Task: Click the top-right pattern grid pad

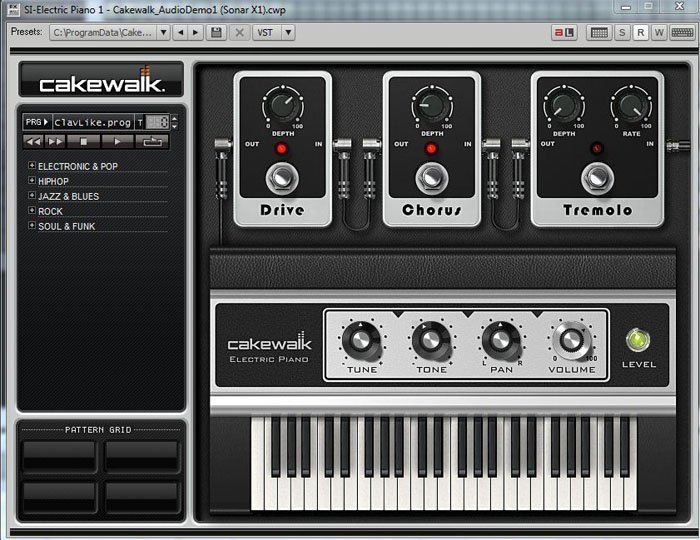Action: tap(143, 456)
